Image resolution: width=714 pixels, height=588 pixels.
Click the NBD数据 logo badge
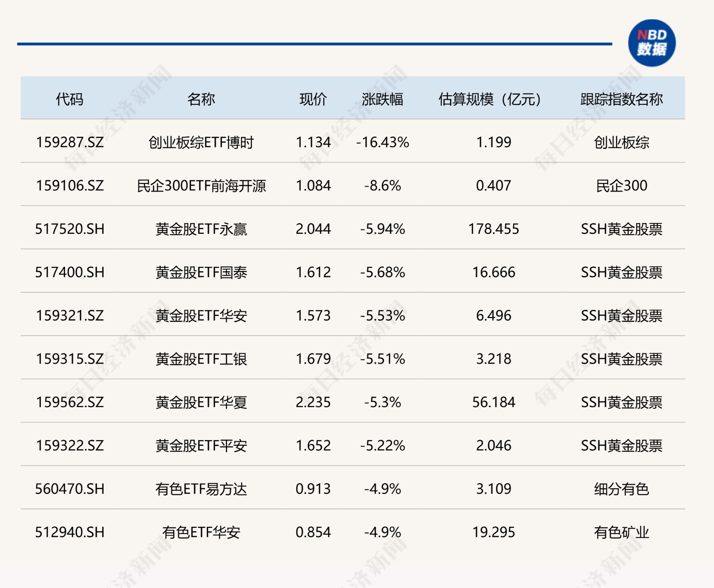[x=652, y=43]
